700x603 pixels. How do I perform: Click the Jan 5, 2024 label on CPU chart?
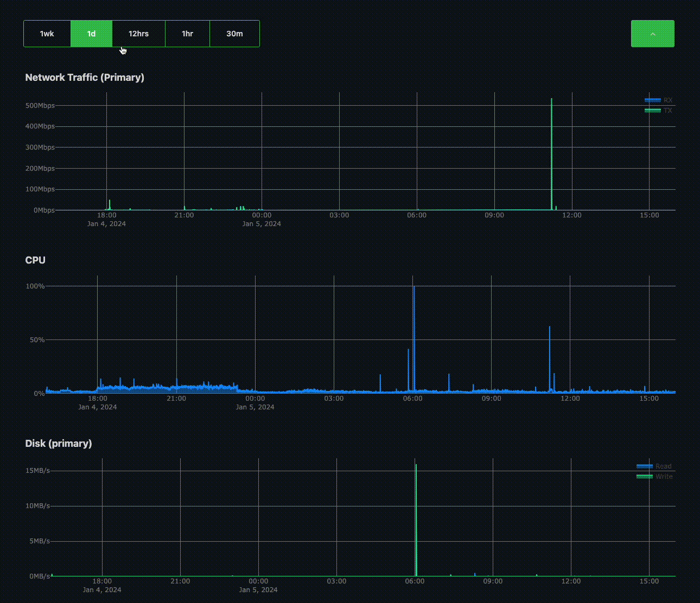[255, 407]
